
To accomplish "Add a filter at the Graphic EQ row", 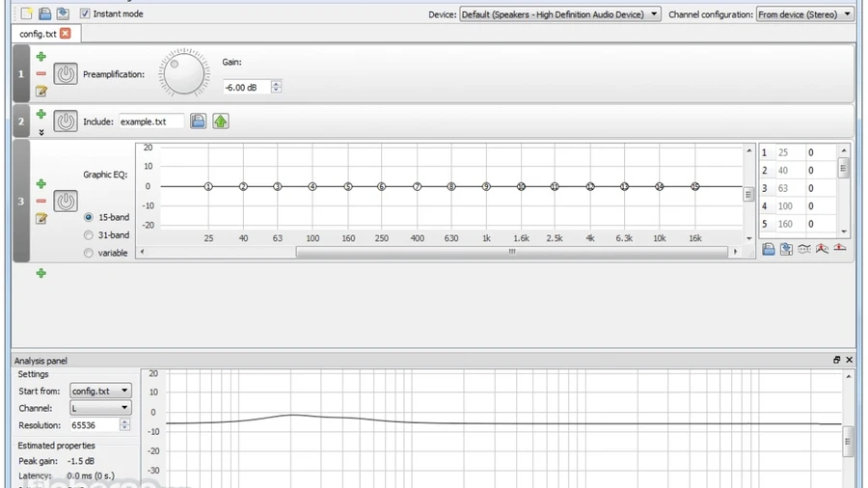I will [x=41, y=183].
